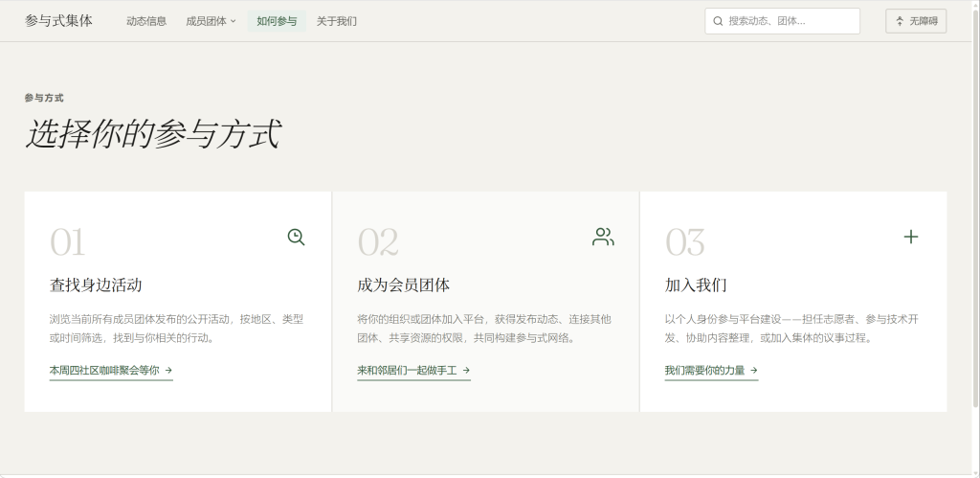This screenshot has width=980, height=478.
Task: Click the accessibility figure icon beside 无障碍
Action: tap(900, 21)
